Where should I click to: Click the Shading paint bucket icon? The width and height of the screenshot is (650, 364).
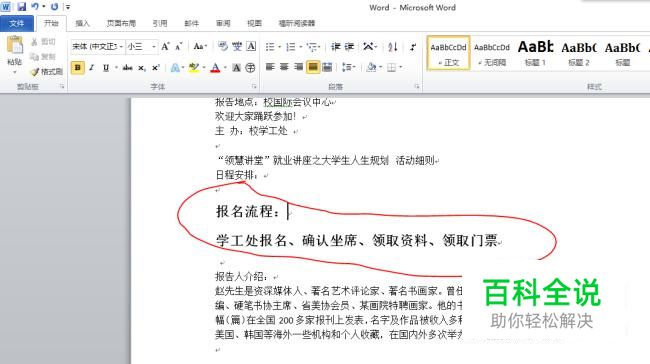coord(371,67)
